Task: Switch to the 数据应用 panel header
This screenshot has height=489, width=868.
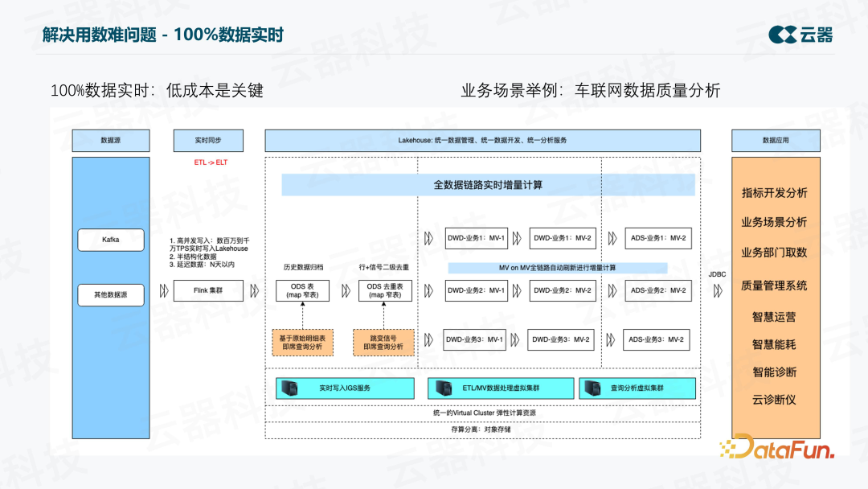Action: tap(775, 140)
